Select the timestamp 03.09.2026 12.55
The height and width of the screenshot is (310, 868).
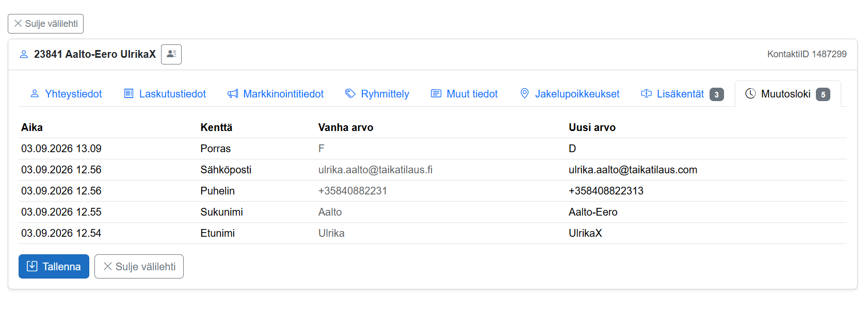pos(61,212)
